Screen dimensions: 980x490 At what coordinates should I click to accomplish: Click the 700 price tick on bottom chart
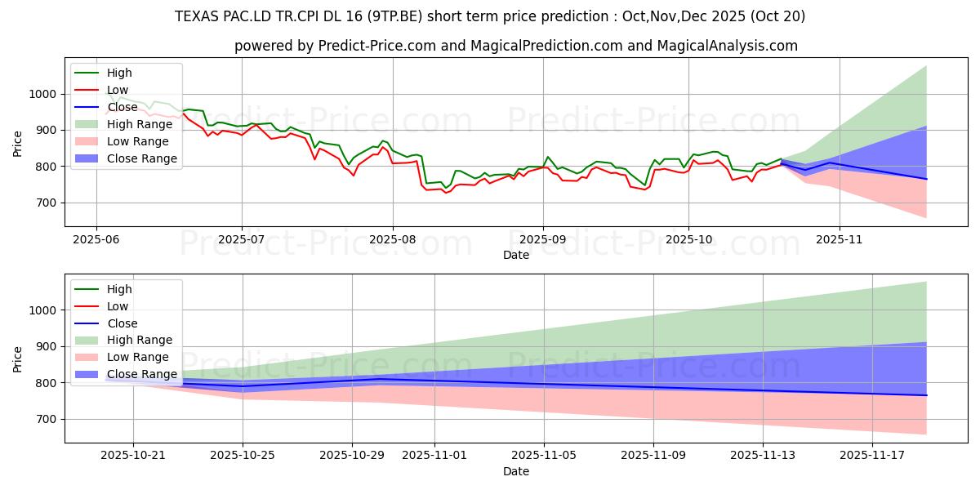tap(46, 419)
